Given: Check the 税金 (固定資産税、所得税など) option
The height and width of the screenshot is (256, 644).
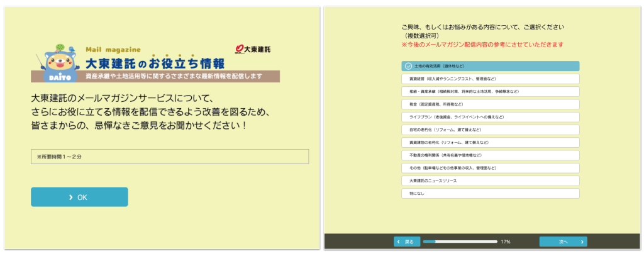Looking at the screenshot, I should 490,104.
